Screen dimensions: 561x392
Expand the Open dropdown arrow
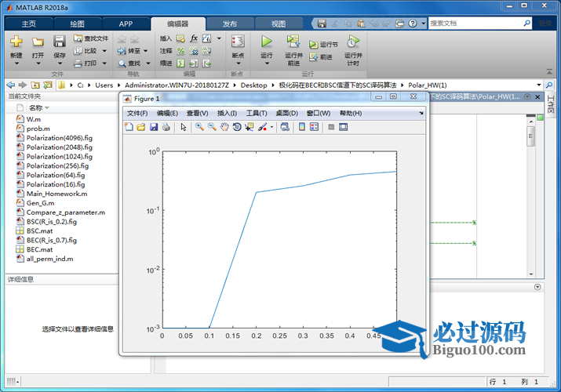(38, 64)
